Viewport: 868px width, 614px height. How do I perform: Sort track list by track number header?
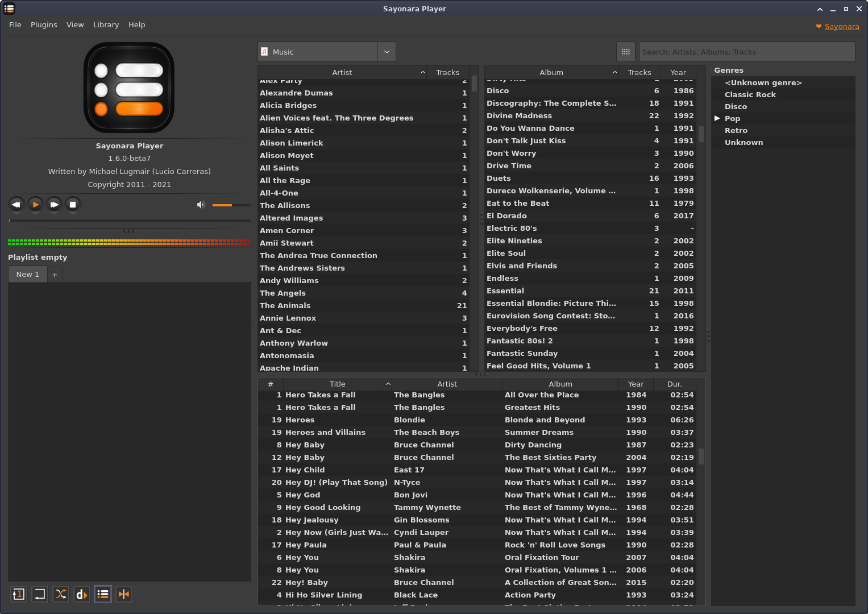271,384
